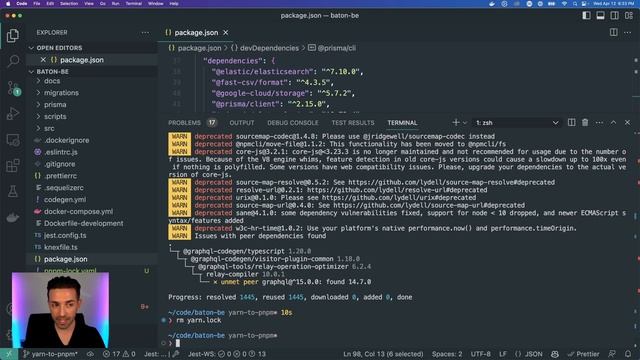Image resolution: width=640 pixels, height=360 pixels.
Task: Switch to the Output tab
Action: click(x=242, y=122)
